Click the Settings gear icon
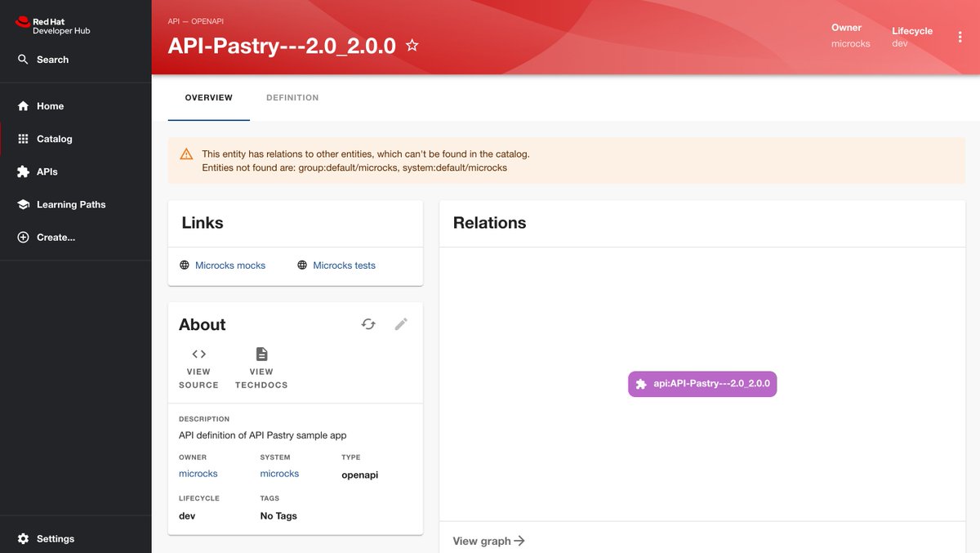980x553 pixels. (23, 539)
